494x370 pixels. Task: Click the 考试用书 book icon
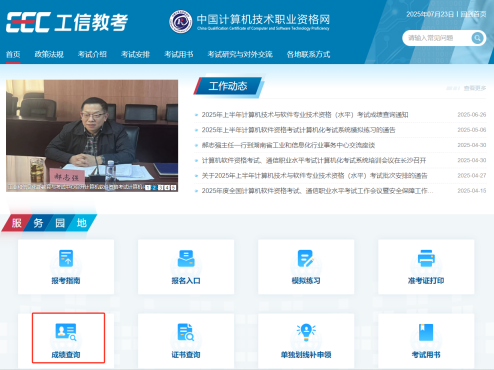click(426, 332)
